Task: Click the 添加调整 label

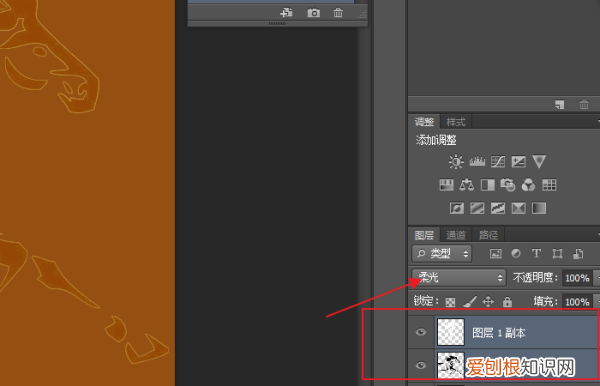Action: pyautogui.click(x=436, y=140)
